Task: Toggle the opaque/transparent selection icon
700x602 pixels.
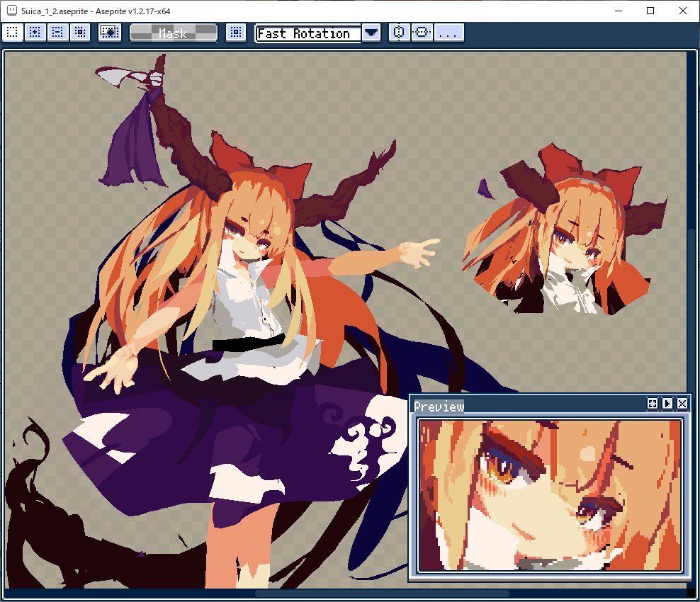Action: (x=109, y=33)
